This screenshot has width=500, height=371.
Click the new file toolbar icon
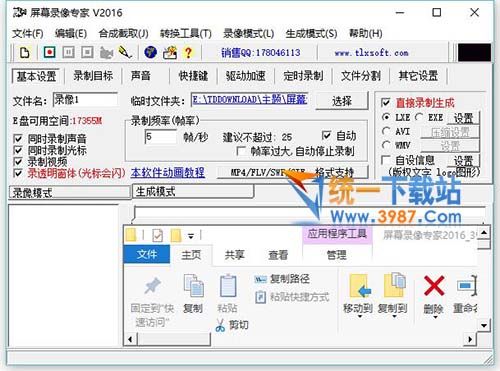click(25, 53)
